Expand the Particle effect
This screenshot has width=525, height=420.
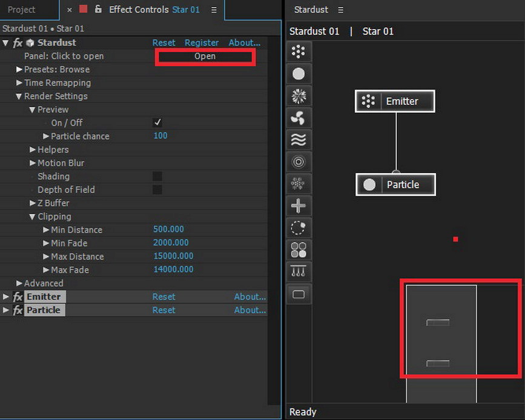[5, 310]
